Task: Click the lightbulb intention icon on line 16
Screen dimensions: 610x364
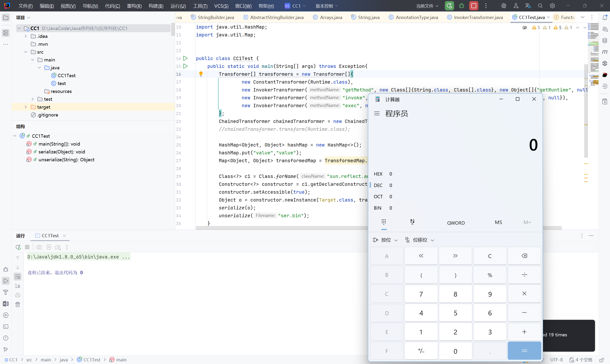Action: coord(201,74)
